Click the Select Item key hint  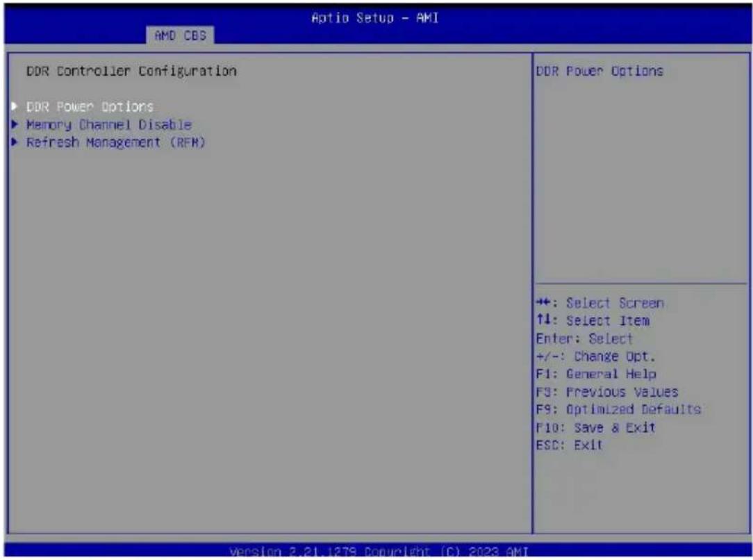tap(593, 320)
